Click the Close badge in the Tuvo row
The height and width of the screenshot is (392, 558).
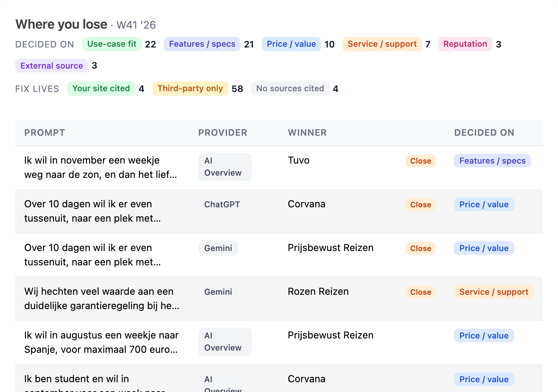click(420, 161)
